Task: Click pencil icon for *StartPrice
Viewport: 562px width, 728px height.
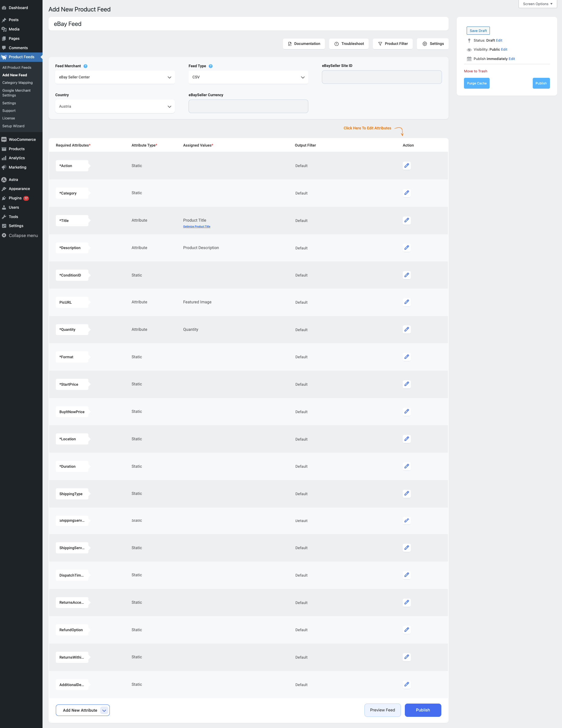Action: (407, 384)
